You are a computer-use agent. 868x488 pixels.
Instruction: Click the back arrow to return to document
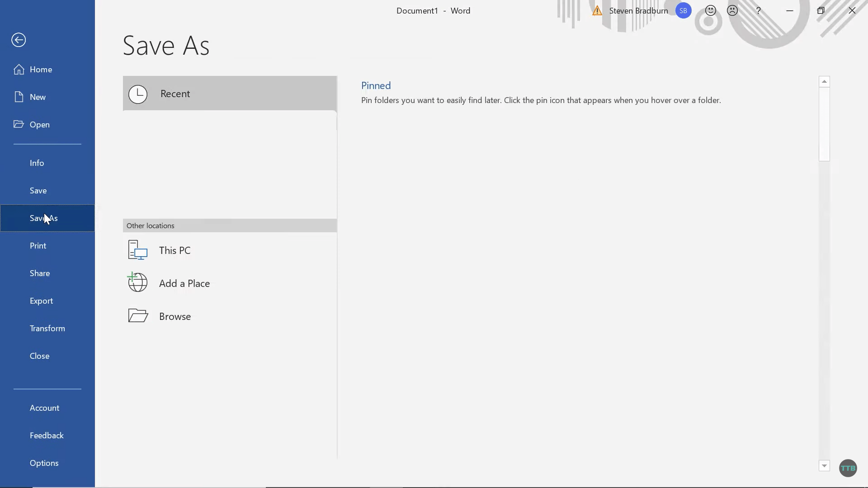[19, 40]
